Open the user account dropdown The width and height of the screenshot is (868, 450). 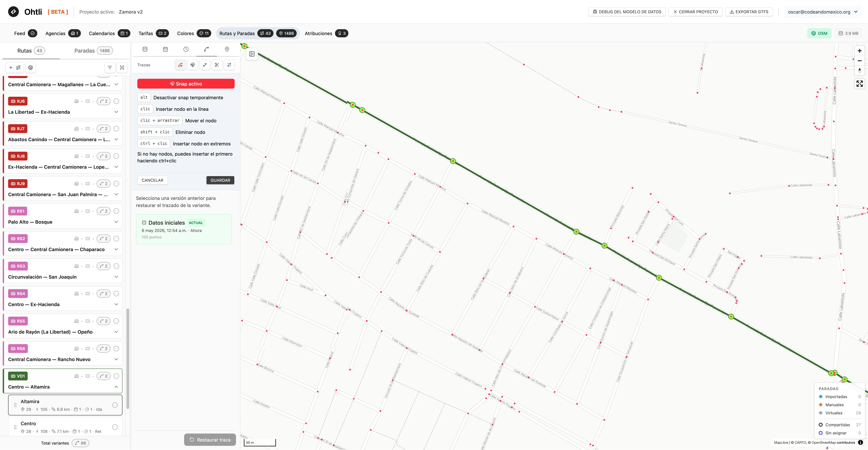823,12
